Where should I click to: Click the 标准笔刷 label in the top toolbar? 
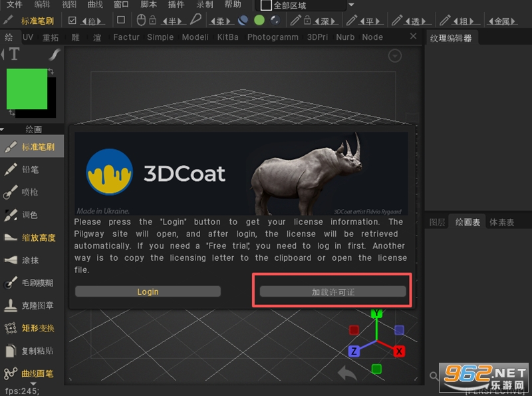(x=37, y=21)
